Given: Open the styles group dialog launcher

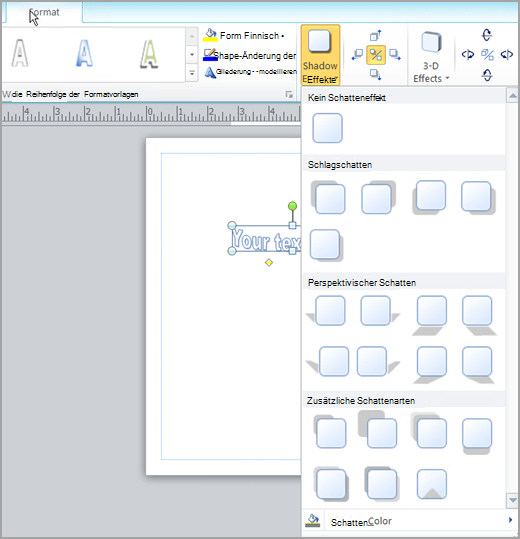Looking at the screenshot, I should [289, 94].
